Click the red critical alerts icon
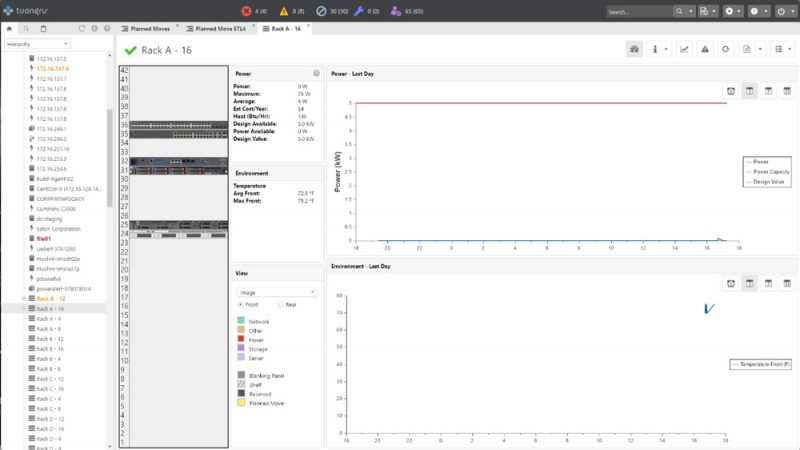 (x=247, y=11)
